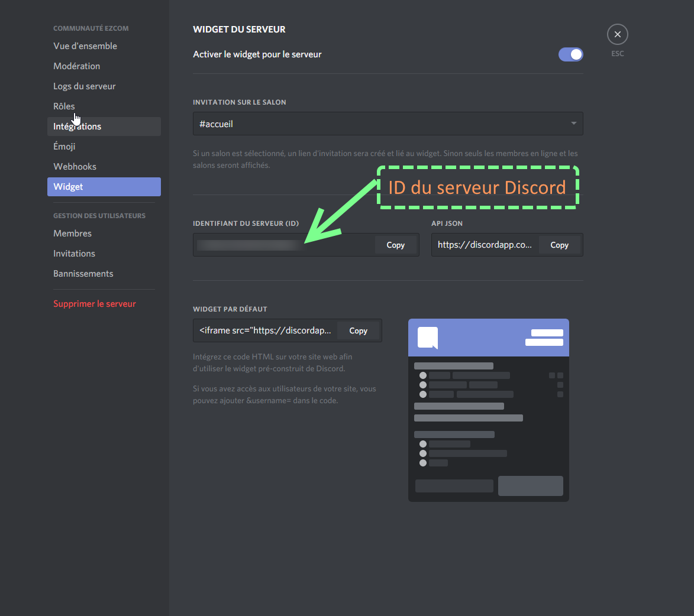Screen dimensions: 694x616
Task: Open the #accueil invitation channel dropdown
Action: tap(379, 124)
